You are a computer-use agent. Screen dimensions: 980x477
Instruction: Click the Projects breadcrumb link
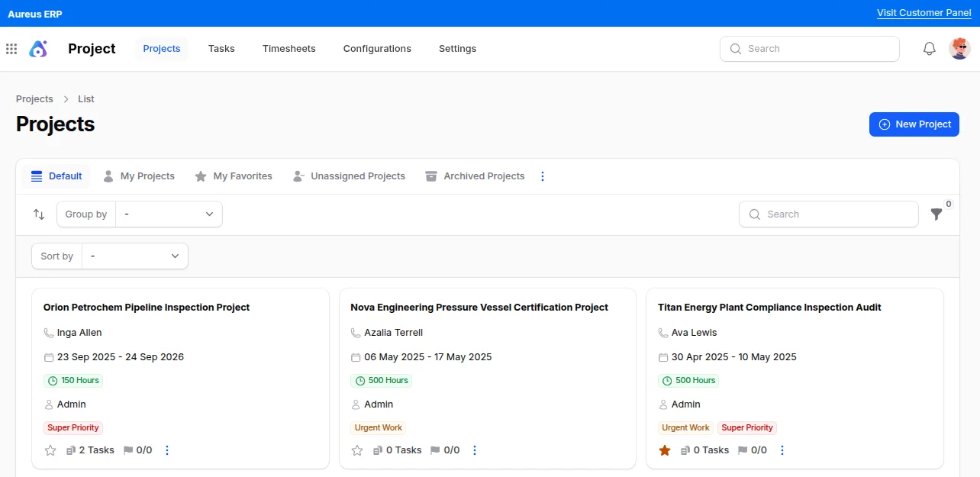[x=34, y=99]
